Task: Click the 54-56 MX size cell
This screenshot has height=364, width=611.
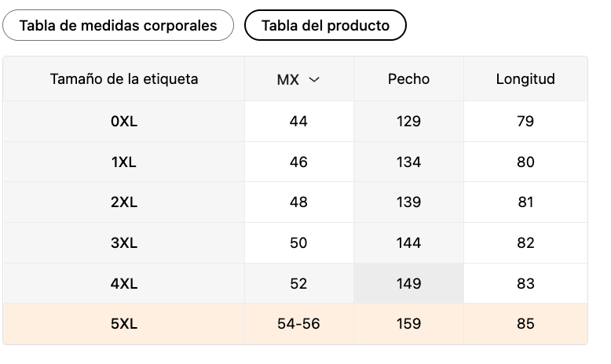Action: click(298, 324)
